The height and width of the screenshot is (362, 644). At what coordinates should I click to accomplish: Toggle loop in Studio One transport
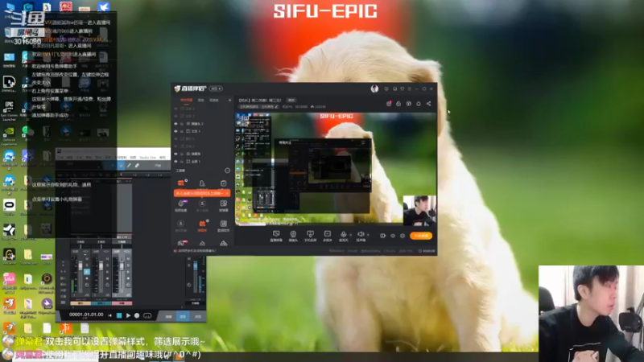(147, 315)
